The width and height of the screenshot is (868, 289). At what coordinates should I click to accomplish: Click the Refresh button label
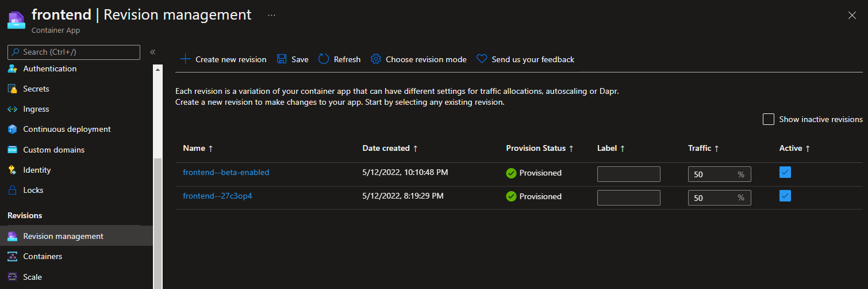click(x=347, y=59)
